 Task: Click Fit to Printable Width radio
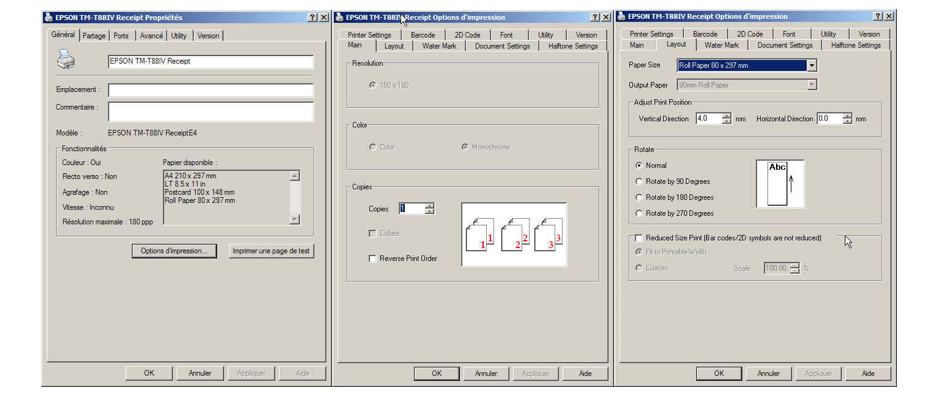[x=639, y=252]
